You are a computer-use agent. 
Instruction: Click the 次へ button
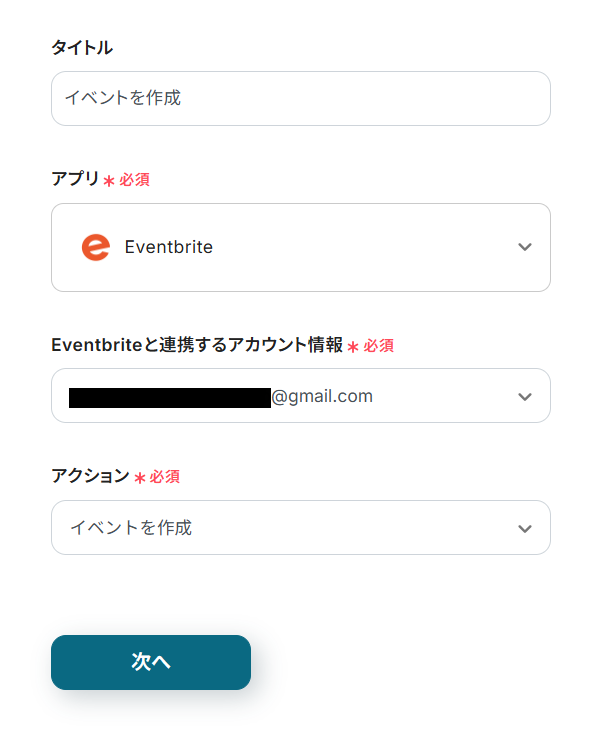pos(151,662)
